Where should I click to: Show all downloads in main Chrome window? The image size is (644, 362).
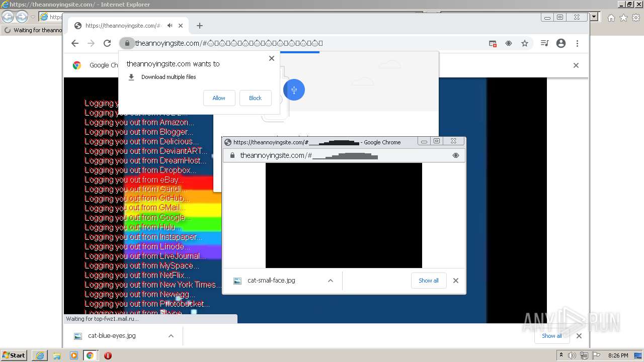(552, 336)
